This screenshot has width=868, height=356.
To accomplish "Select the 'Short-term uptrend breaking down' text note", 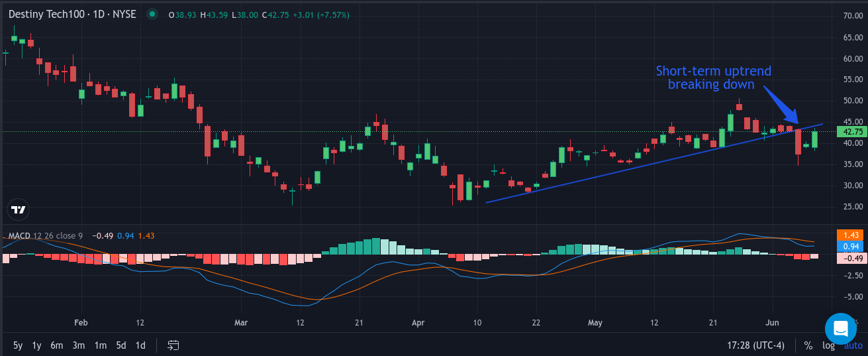I will (713, 78).
